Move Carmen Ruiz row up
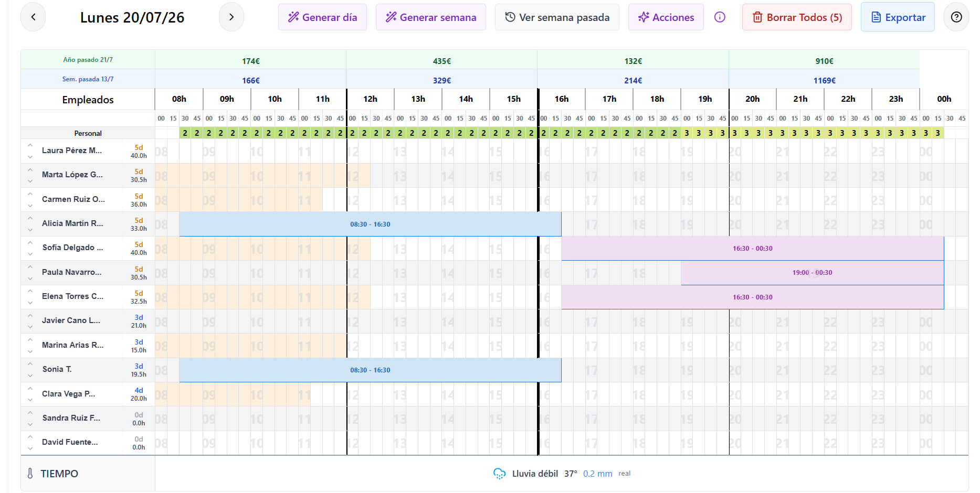 pos(30,194)
